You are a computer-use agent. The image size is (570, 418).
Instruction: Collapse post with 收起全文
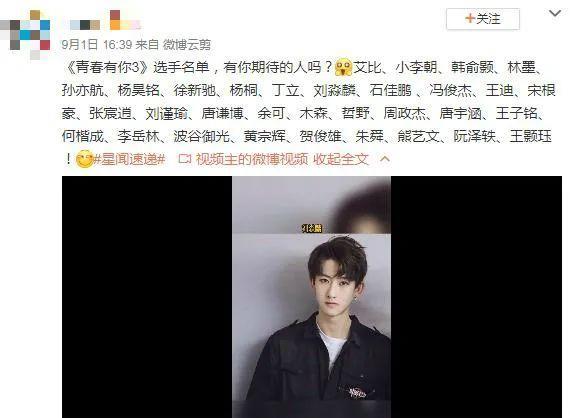tap(341, 159)
